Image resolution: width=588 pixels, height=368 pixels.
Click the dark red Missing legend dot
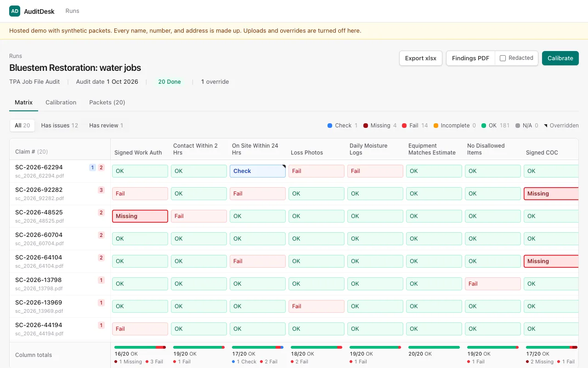click(366, 126)
